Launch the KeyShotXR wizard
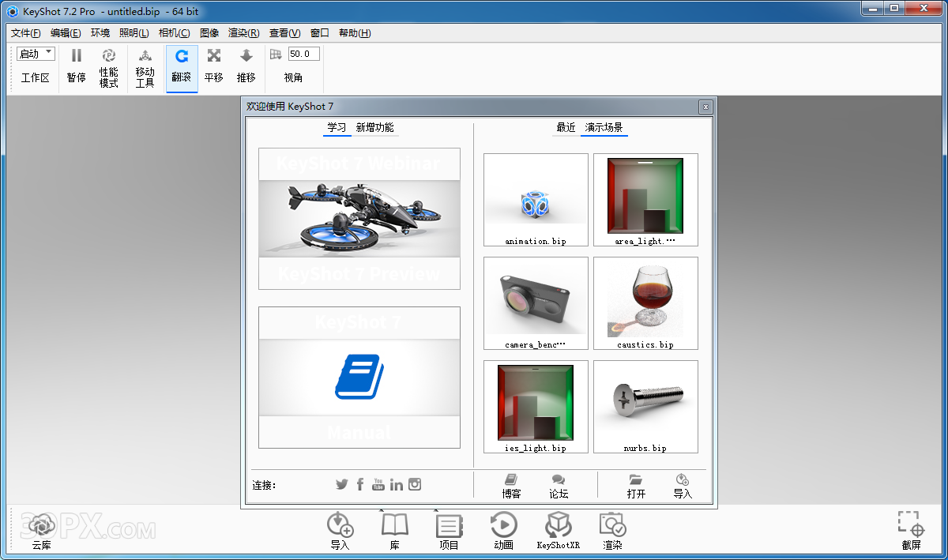The image size is (948, 560). (x=558, y=525)
